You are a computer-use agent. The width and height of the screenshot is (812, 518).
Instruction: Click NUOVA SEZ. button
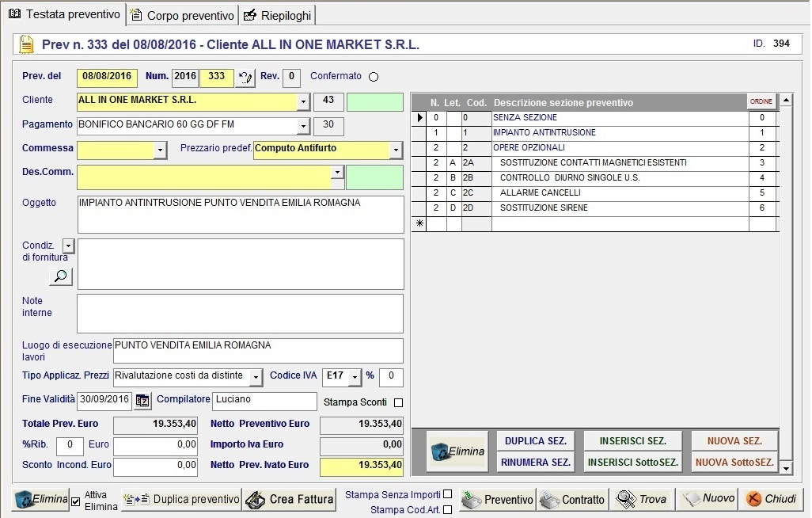(735, 440)
